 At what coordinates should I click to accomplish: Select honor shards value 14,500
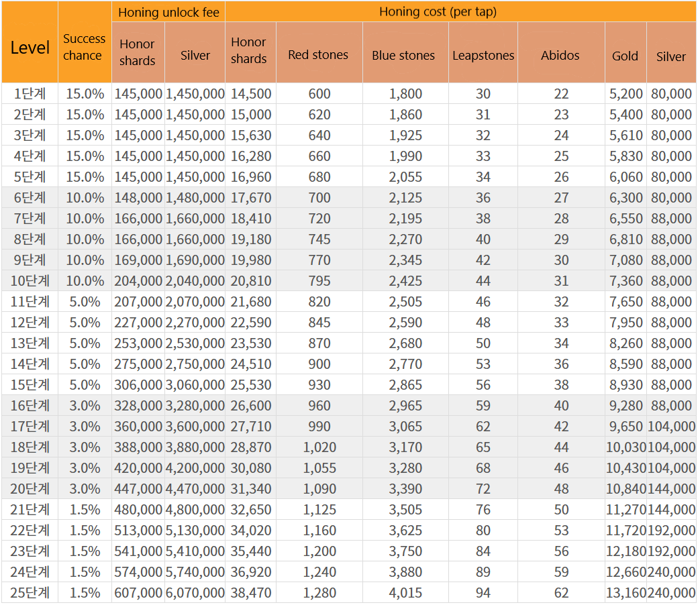tap(251, 94)
